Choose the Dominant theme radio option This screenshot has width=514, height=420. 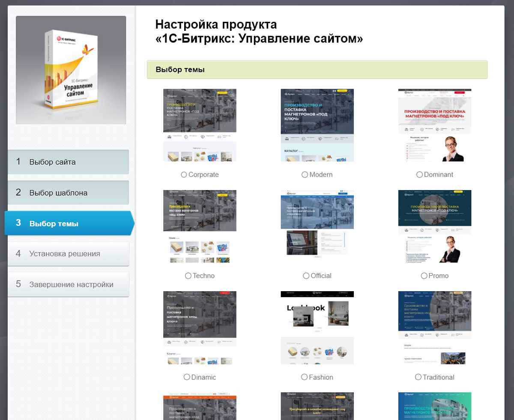point(419,175)
